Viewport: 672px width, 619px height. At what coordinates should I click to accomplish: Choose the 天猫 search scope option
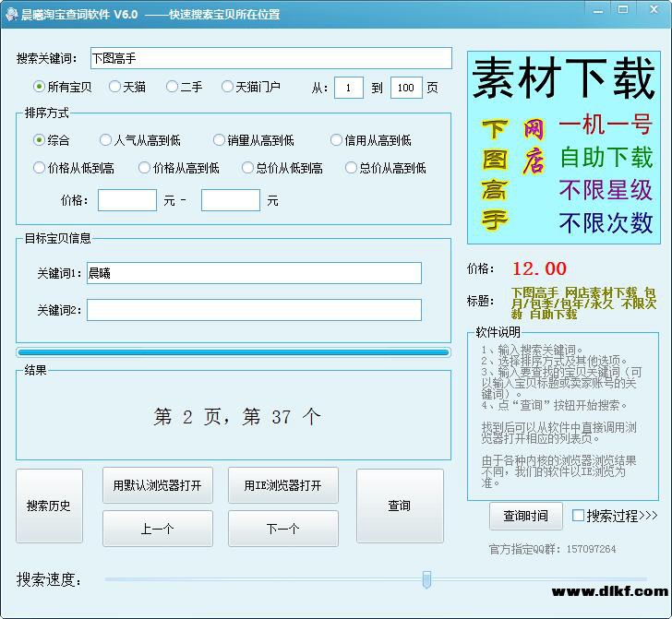(x=114, y=87)
